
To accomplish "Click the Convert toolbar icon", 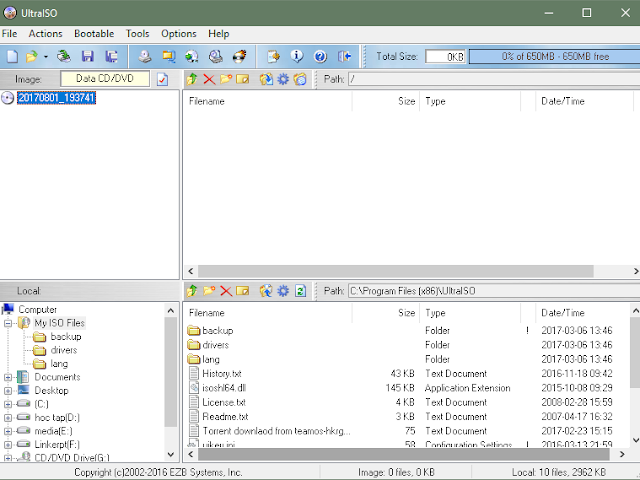I will click(168, 56).
